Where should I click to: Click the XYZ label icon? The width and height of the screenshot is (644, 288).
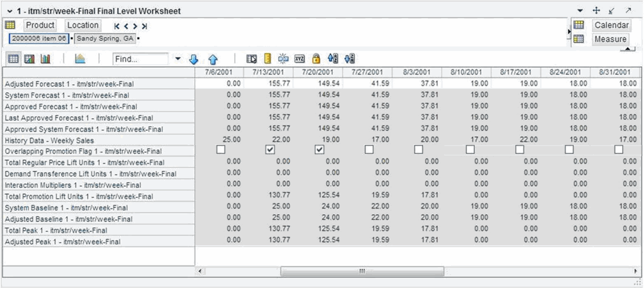click(x=300, y=59)
